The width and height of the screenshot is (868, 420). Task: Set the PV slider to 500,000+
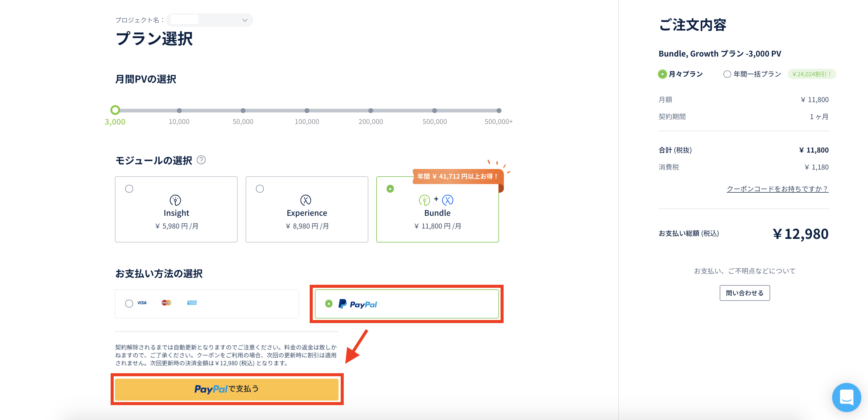click(x=499, y=111)
